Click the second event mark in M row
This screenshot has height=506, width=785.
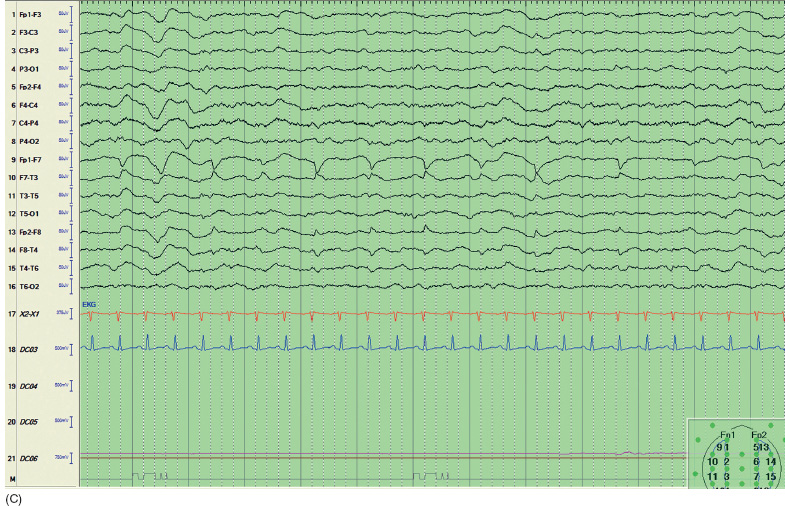[x=427, y=477]
